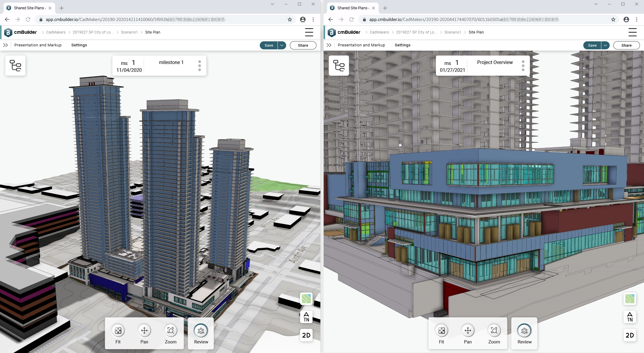
Task: Go to Scenario1 breadcrumb in right window
Action: click(453, 32)
